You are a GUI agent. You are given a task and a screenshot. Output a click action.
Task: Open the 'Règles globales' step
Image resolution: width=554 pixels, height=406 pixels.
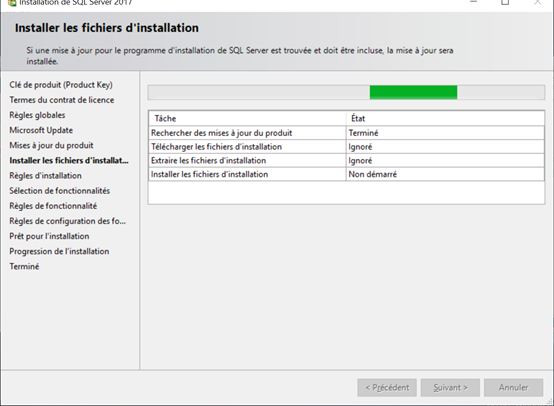[x=37, y=115]
